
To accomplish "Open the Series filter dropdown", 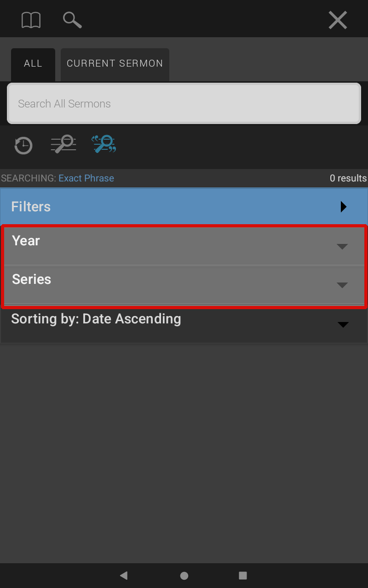I will tap(184, 284).
